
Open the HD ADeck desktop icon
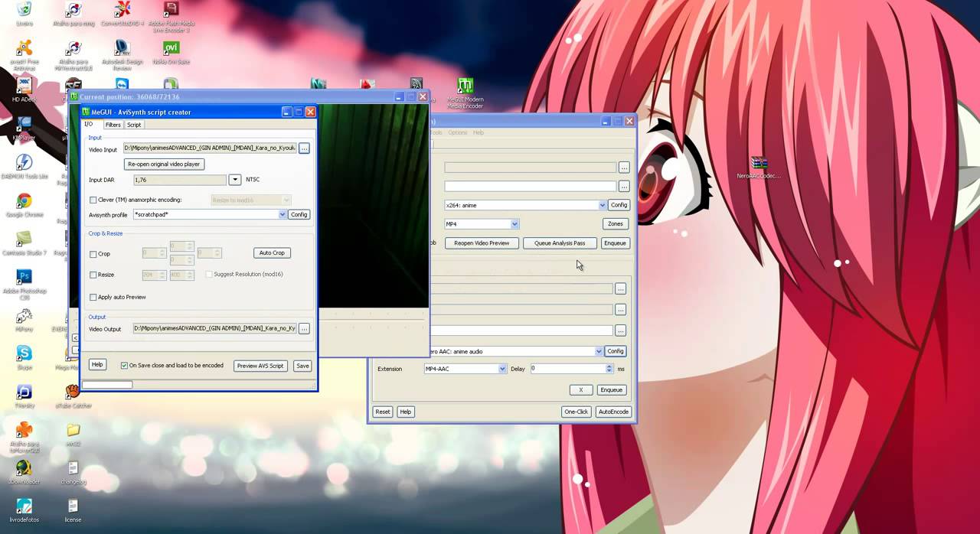pos(24,90)
